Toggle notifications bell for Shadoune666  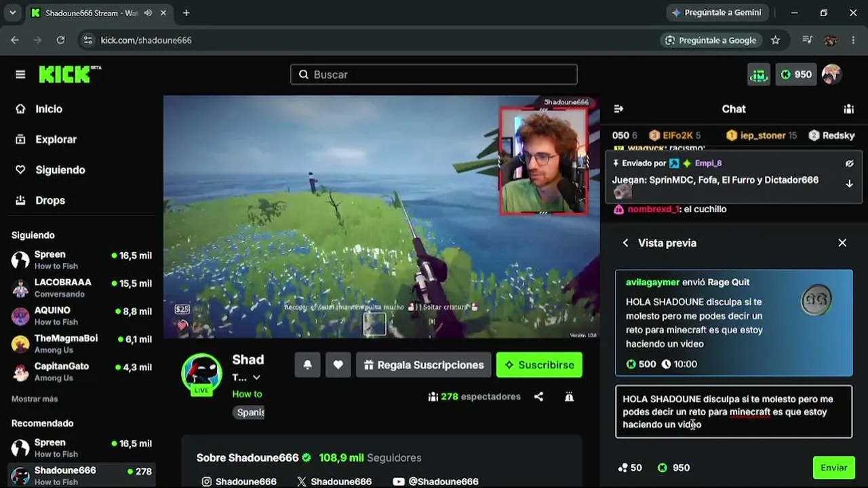pyautogui.click(x=307, y=365)
